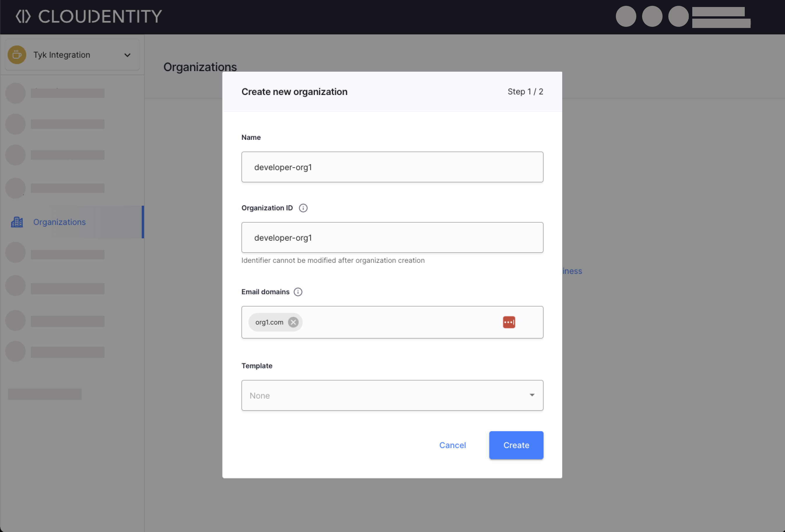Screen dimensions: 785x532
Task: Click the org1.com domain chip label
Action: pyautogui.click(x=269, y=322)
